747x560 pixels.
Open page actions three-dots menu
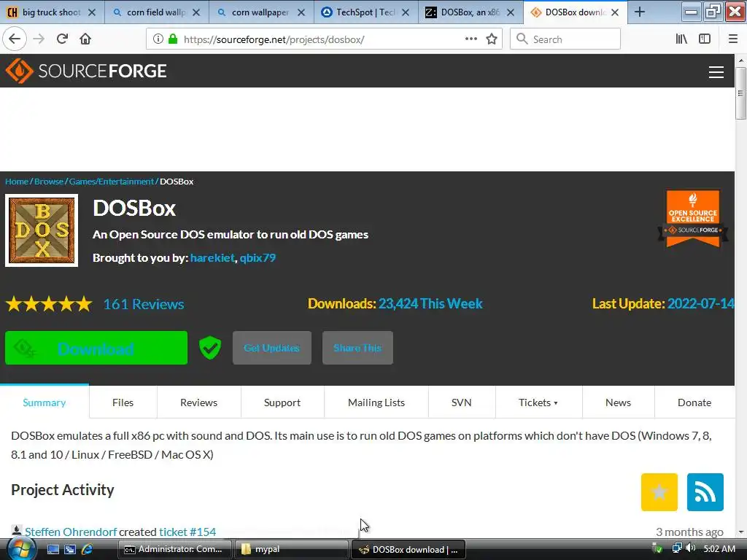(x=471, y=39)
